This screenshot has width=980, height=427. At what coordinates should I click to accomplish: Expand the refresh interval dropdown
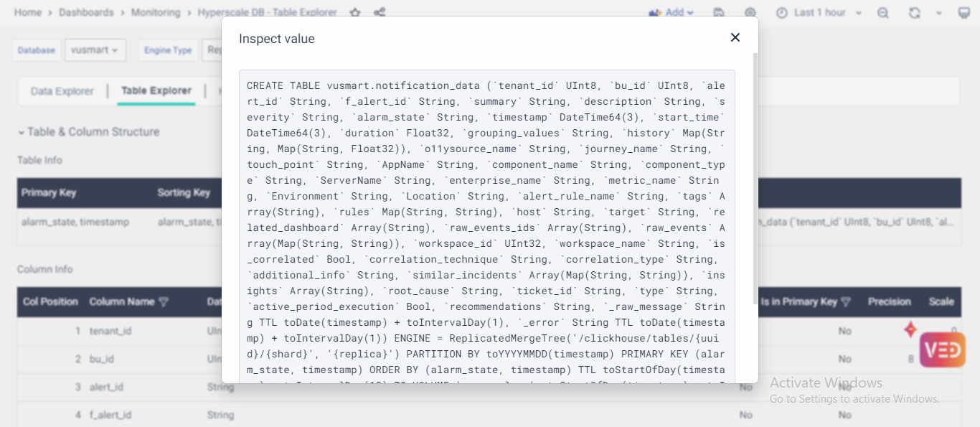[x=939, y=13]
